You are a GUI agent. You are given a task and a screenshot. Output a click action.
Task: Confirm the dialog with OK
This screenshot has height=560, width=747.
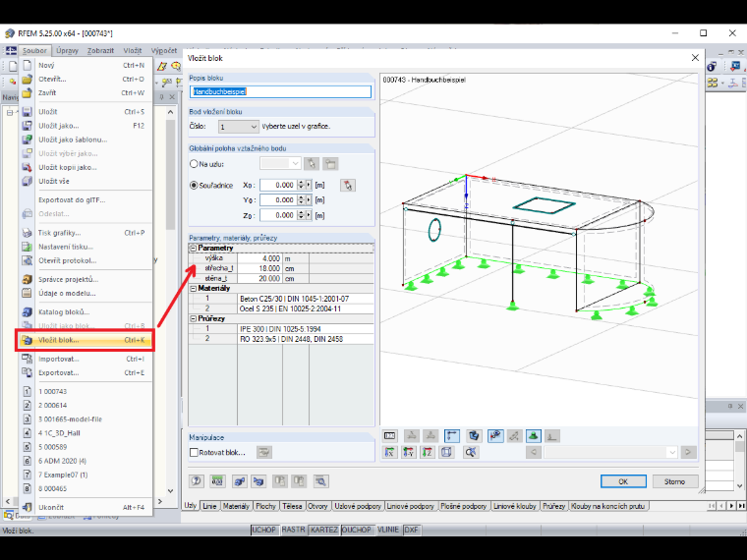(623, 481)
